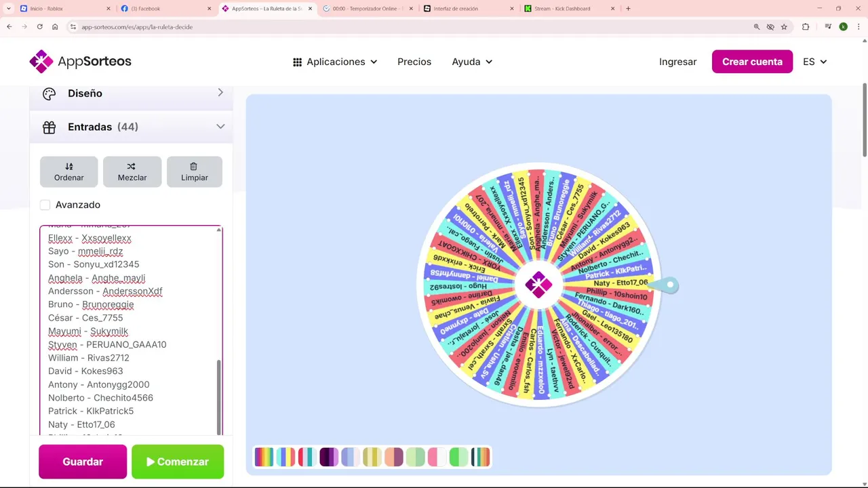Click the site info icon beside URL

coord(73,27)
